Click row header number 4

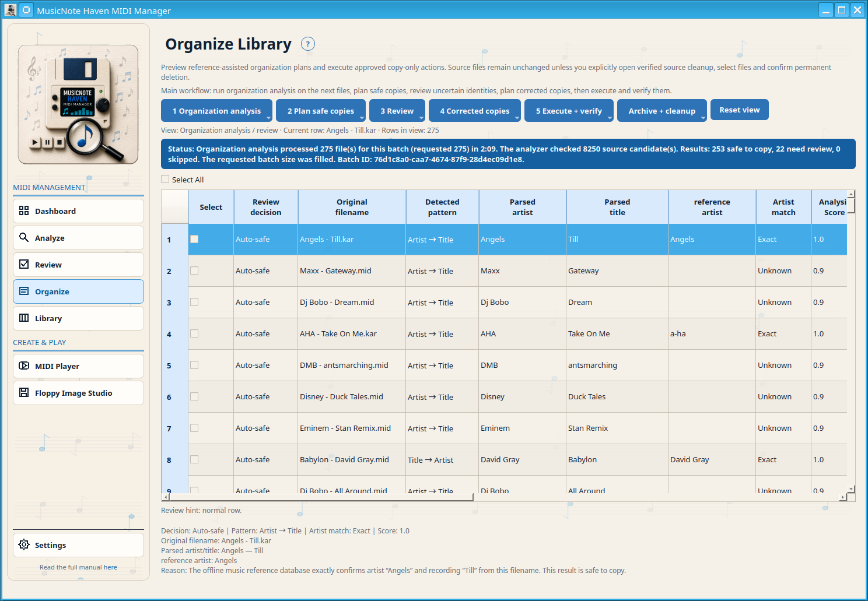point(175,334)
